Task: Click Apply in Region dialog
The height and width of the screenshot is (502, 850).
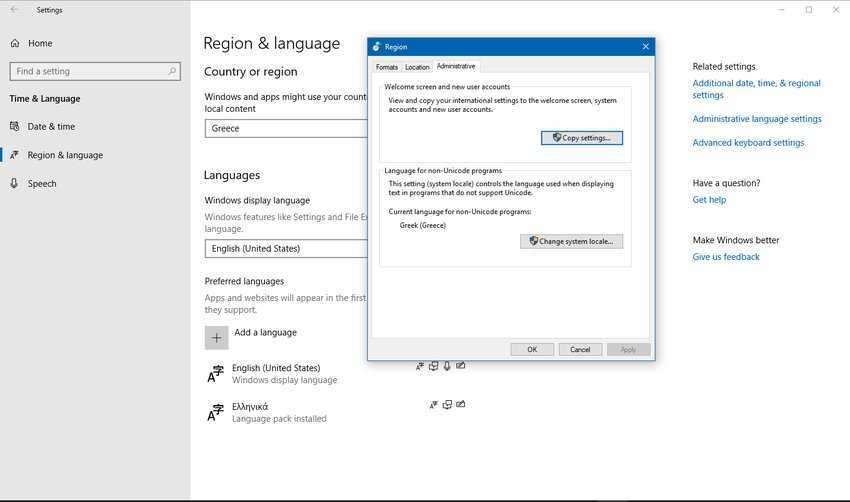Action: [628, 350]
